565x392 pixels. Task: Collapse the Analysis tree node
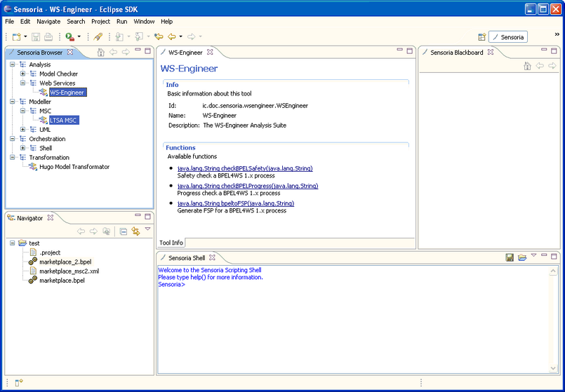(x=13, y=65)
